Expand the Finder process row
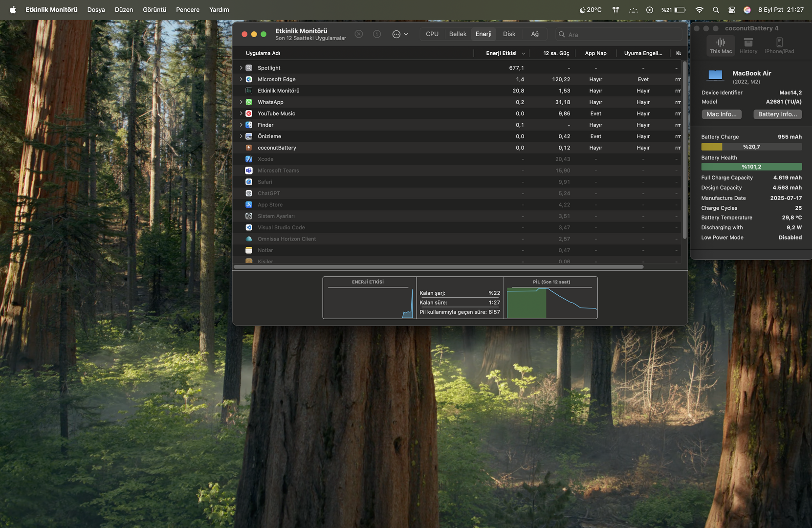The height and width of the screenshot is (528, 812). 241,125
